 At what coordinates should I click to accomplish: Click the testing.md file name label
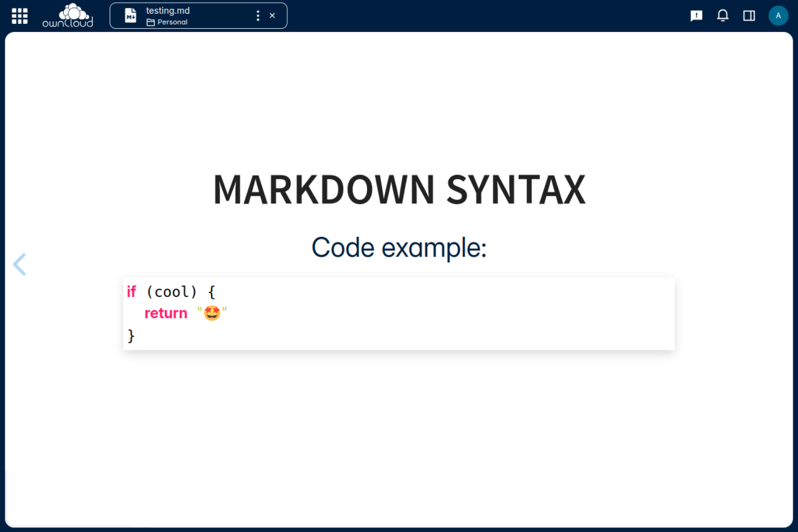pos(168,11)
